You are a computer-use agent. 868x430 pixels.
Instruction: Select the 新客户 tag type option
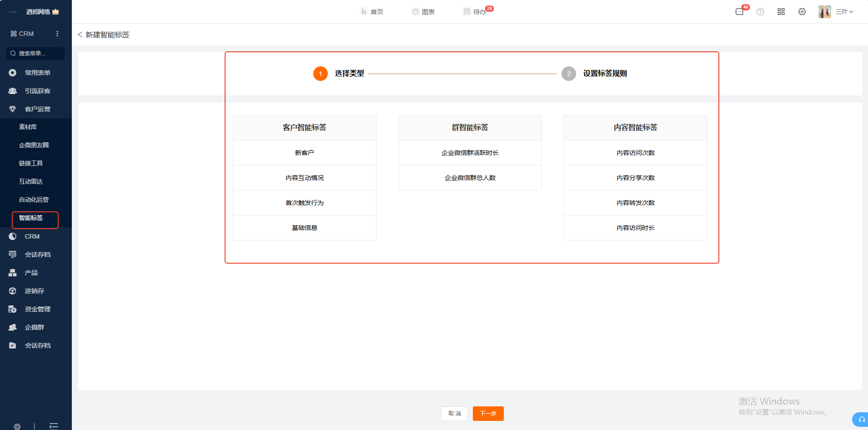[x=304, y=153]
